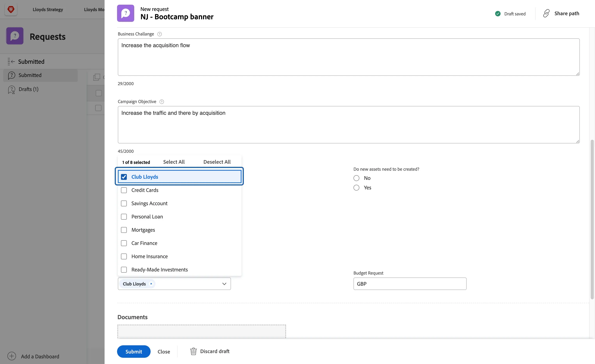Click into the Business Challange text area
Image resolution: width=595 pixels, height=364 pixels.
pyautogui.click(x=348, y=57)
